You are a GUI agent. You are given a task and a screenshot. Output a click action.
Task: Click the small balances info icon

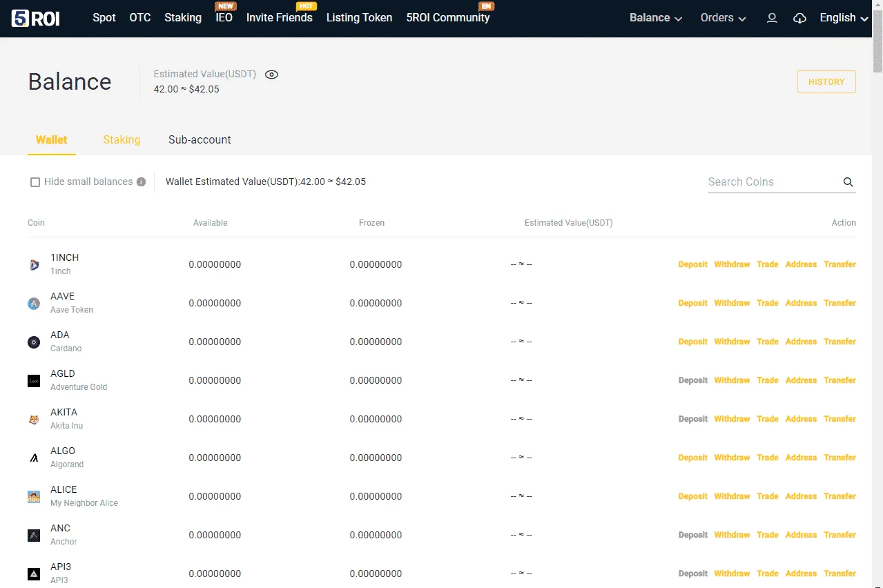coord(141,182)
